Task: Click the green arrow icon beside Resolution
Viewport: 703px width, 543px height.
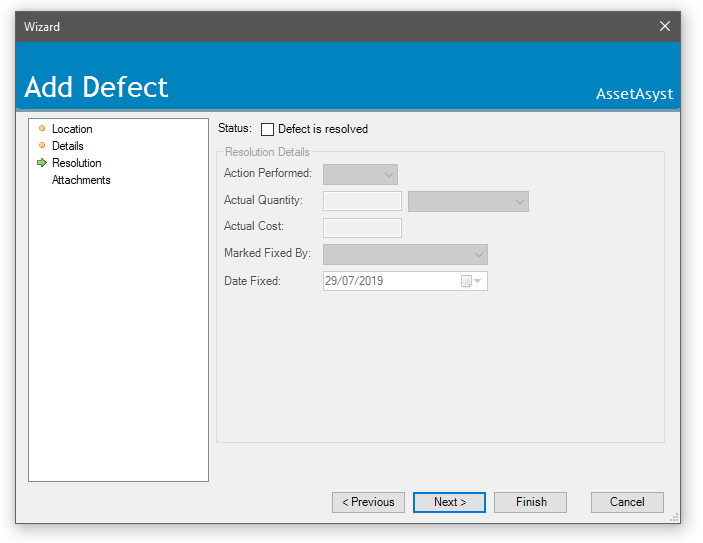Action: 41,163
